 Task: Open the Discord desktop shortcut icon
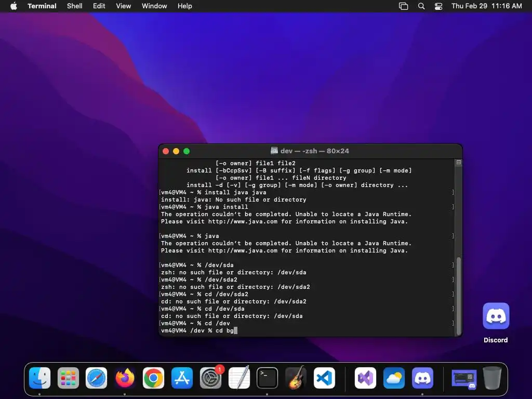coord(496,316)
